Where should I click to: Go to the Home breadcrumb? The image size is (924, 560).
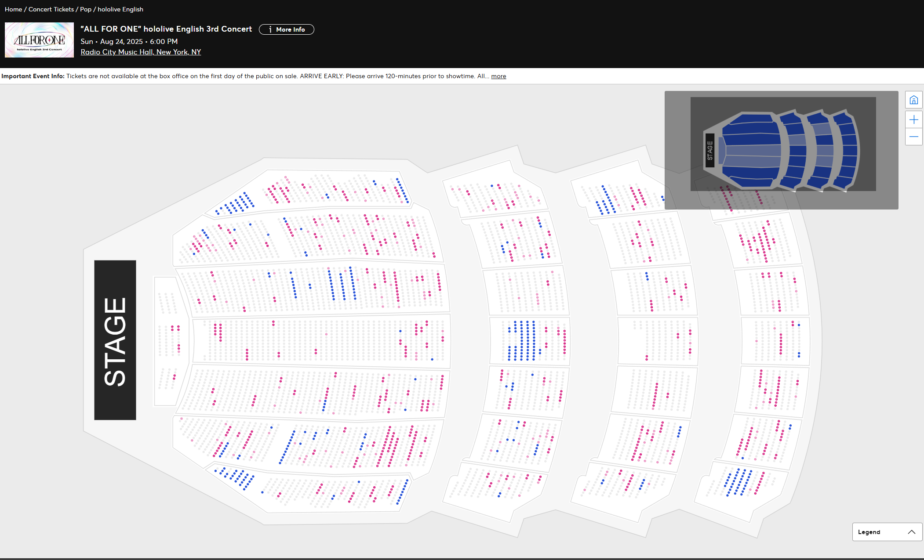pos(13,9)
